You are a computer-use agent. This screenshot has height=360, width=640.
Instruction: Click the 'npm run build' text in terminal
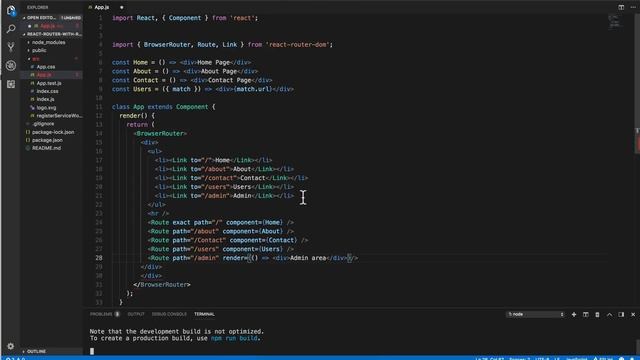pyautogui.click(x=234, y=338)
